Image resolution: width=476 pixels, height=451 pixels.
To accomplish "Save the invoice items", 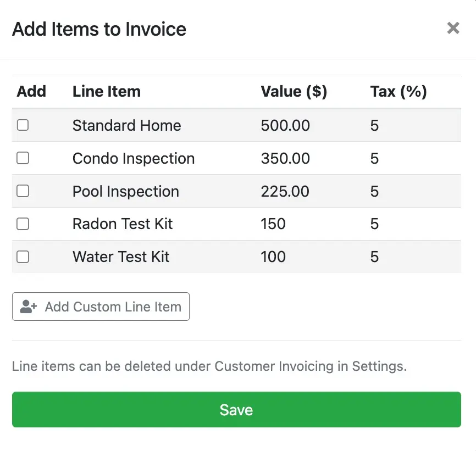I will [236, 409].
